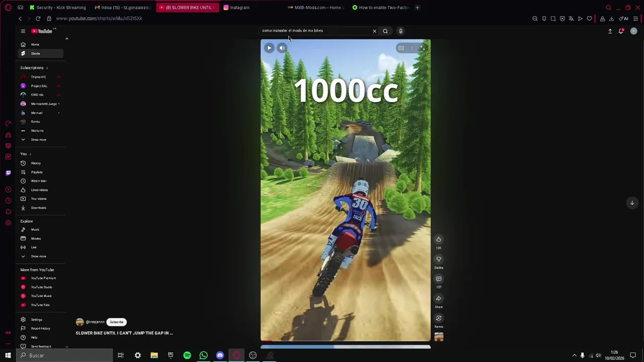Open Music under Explore
Screen dimensions: 644x362
[x=35, y=230]
